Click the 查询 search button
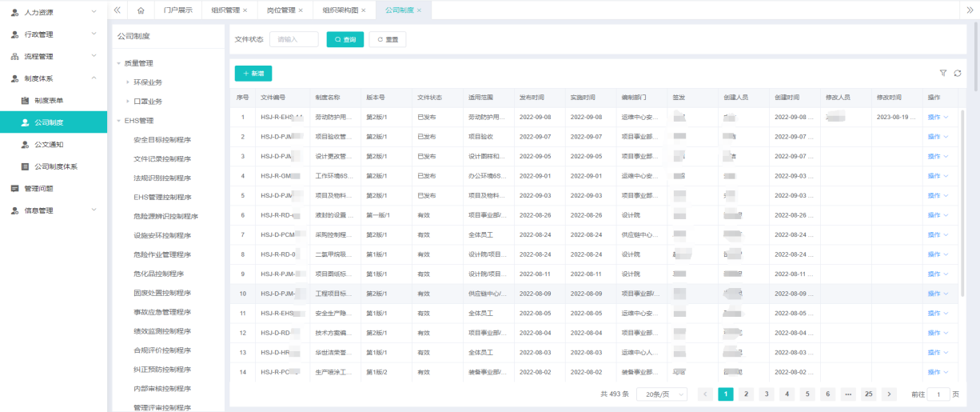980x412 pixels. point(345,39)
